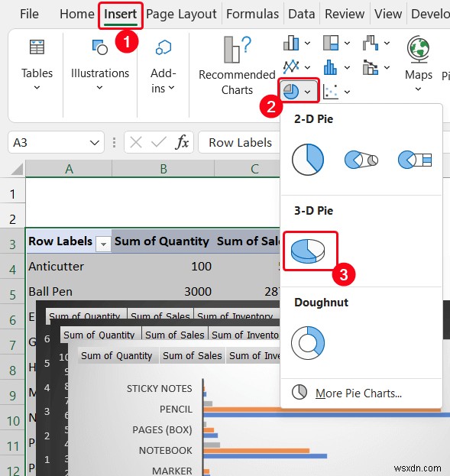Insert a scatter or bubble chart
This screenshot has width=450, height=476.
point(331,92)
